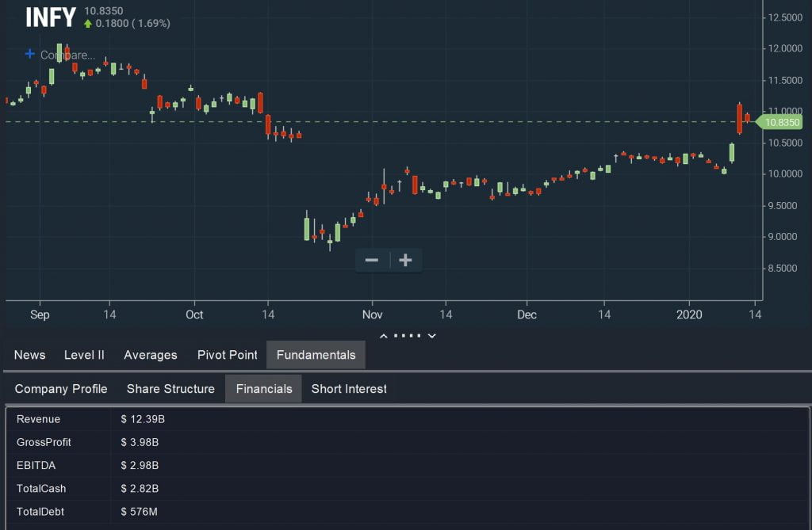
Task: Open the Short Interest sub-tab
Action: 349,389
